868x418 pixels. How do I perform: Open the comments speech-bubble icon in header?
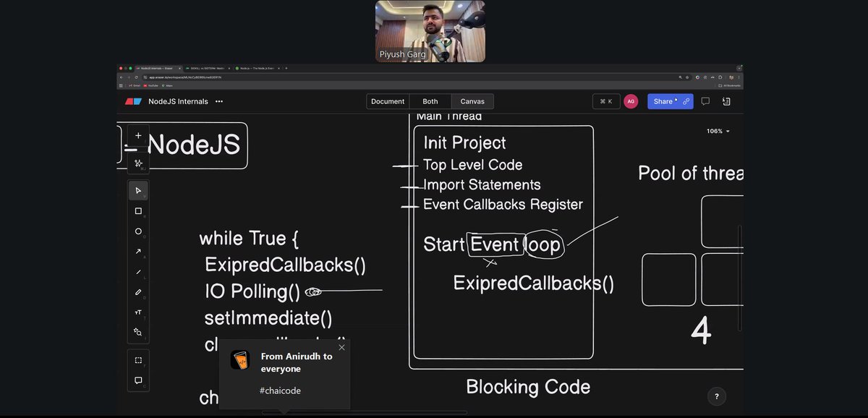click(x=705, y=101)
